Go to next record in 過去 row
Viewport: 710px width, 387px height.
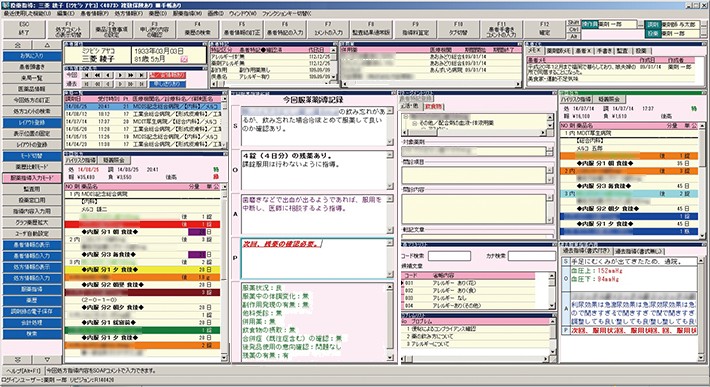coord(120,84)
